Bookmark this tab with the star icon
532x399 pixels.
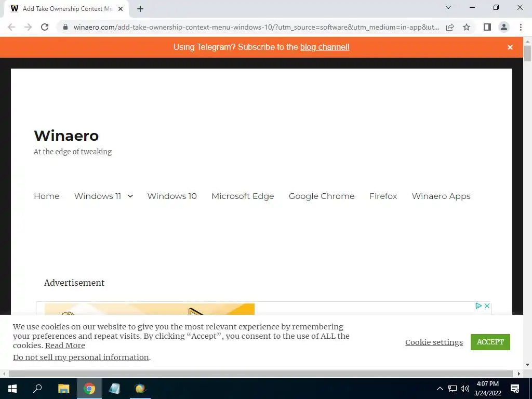467,27
